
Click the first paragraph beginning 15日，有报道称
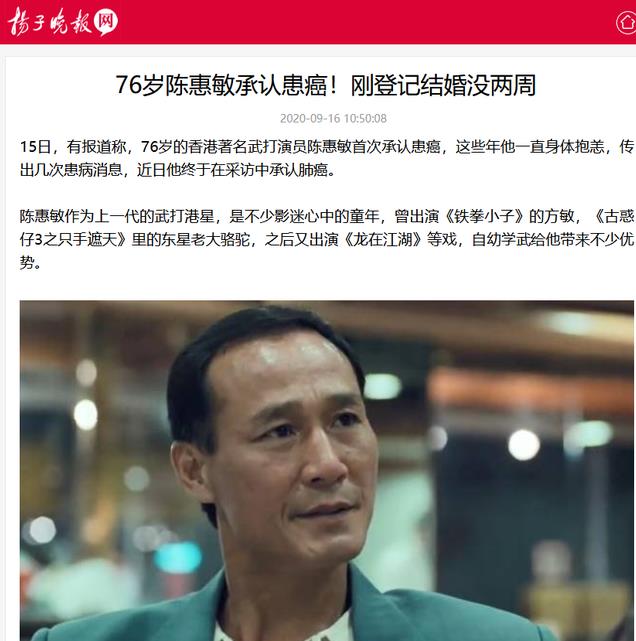coord(327,158)
